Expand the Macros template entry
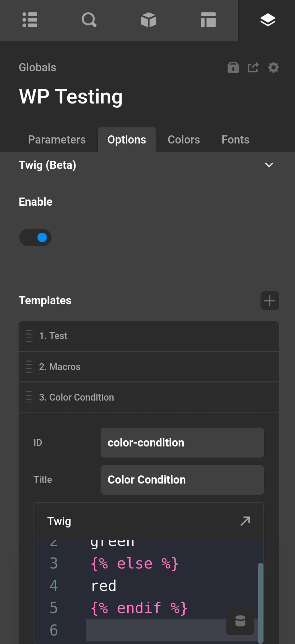The image size is (295, 644). pos(148,367)
